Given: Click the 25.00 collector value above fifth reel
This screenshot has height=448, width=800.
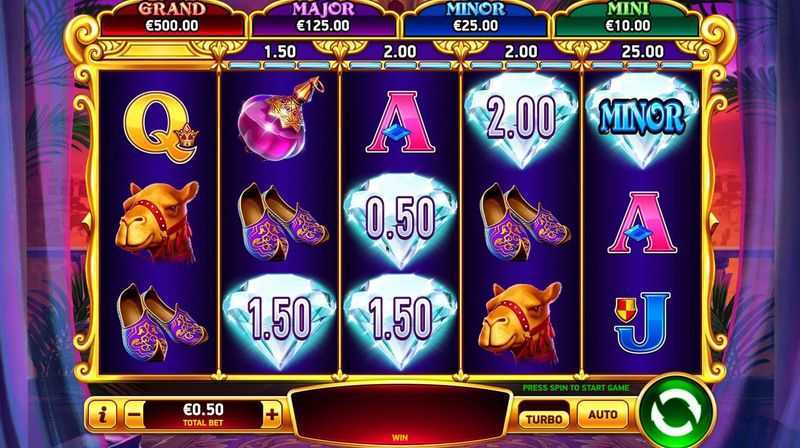Looking at the screenshot, I should coord(642,52).
